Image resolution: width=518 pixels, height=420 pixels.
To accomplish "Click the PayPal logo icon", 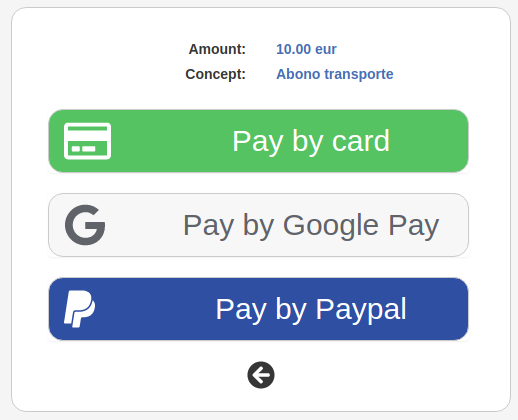I will [79, 309].
